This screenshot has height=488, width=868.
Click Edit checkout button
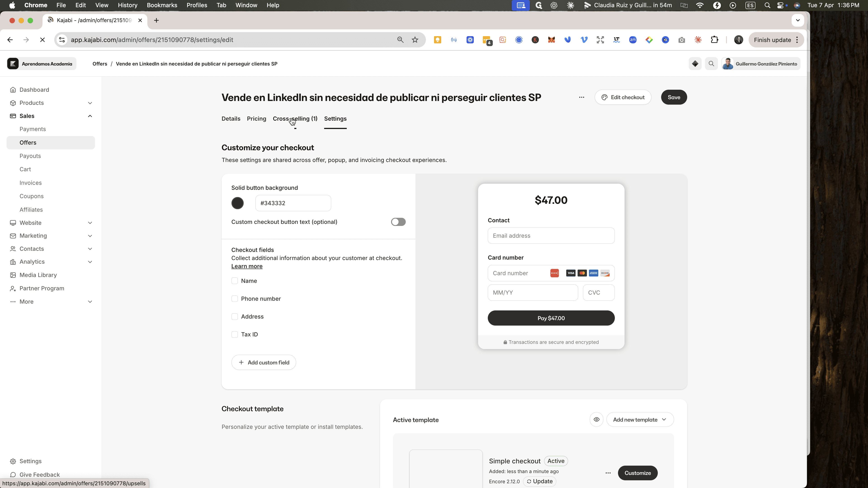(x=623, y=97)
